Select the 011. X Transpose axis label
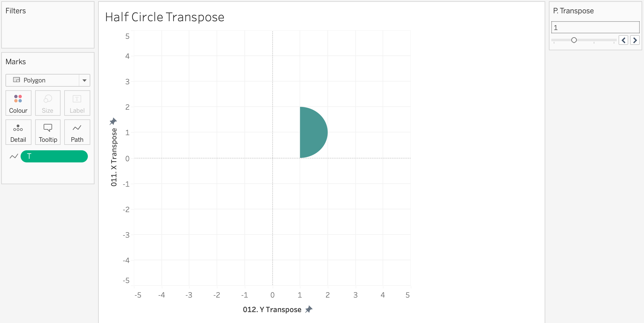The width and height of the screenshot is (644, 323). pos(114,157)
